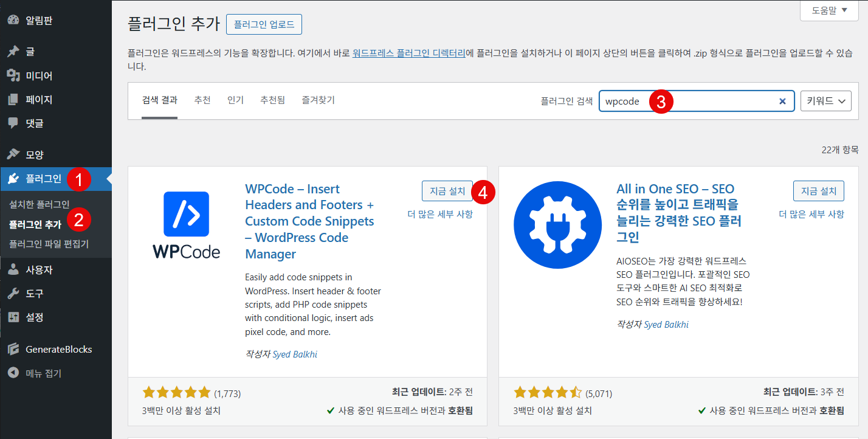
Task: Install WPCode with 지금 설치 button
Action: click(447, 191)
